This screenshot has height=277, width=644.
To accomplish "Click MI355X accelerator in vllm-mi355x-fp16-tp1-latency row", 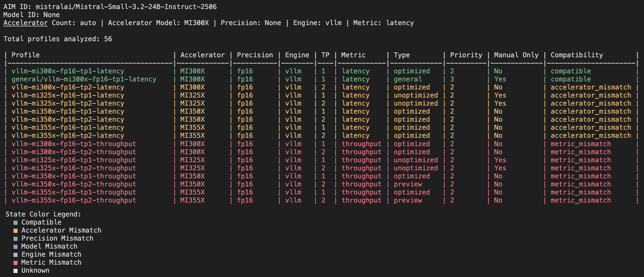I will pyautogui.click(x=192, y=127).
